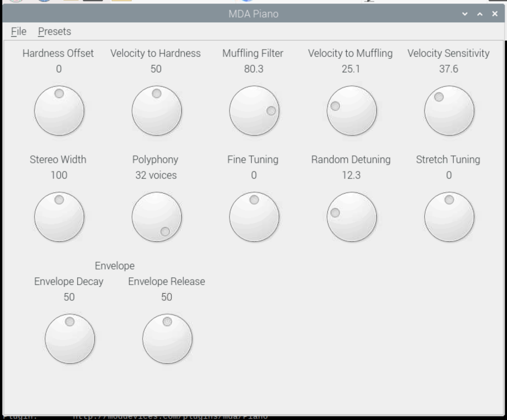Click the Envelope Decay label
The height and width of the screenshot is (420, 507).
point(69,281)
